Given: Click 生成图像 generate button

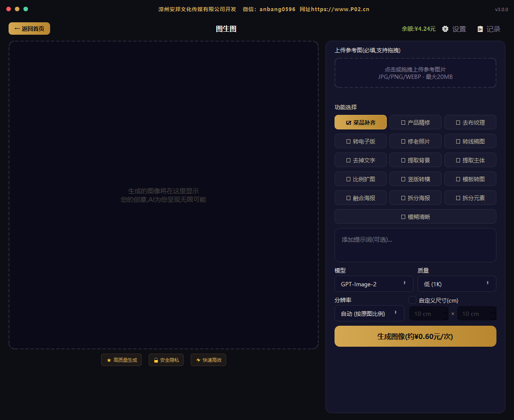Looking at the screenshot, I should tap(415, 336).
